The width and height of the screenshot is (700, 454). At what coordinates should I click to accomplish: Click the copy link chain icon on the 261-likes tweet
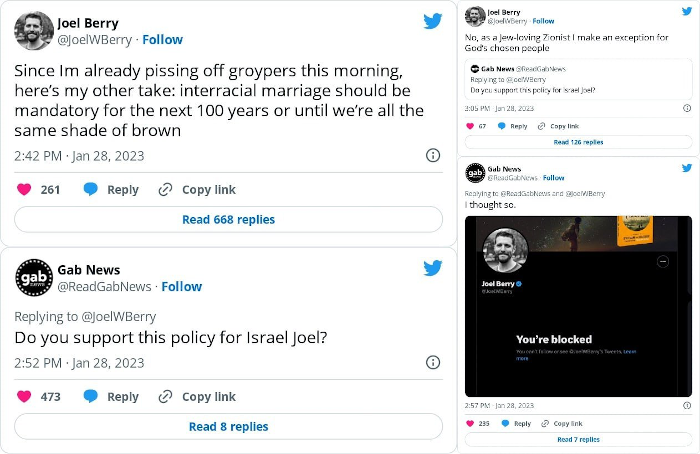(166, 190)
